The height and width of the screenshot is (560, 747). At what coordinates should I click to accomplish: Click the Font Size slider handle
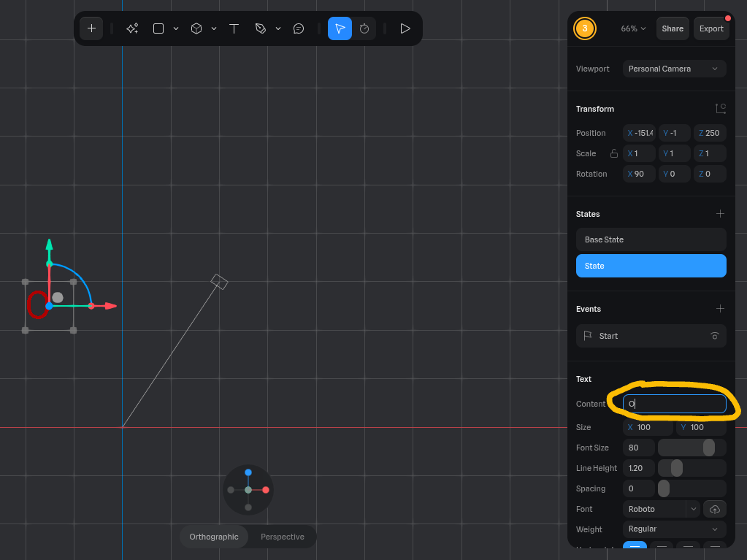tap(709, 448)
